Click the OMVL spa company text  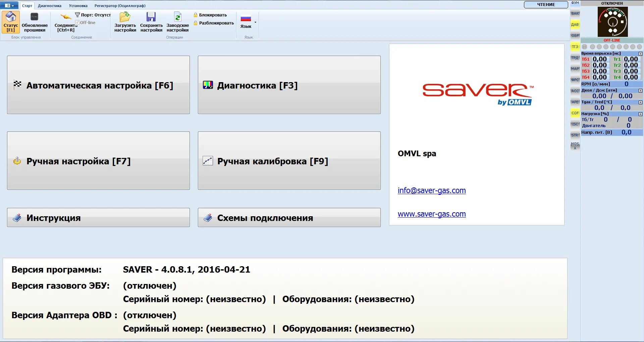pyautogui.click(x=417, y=154)
